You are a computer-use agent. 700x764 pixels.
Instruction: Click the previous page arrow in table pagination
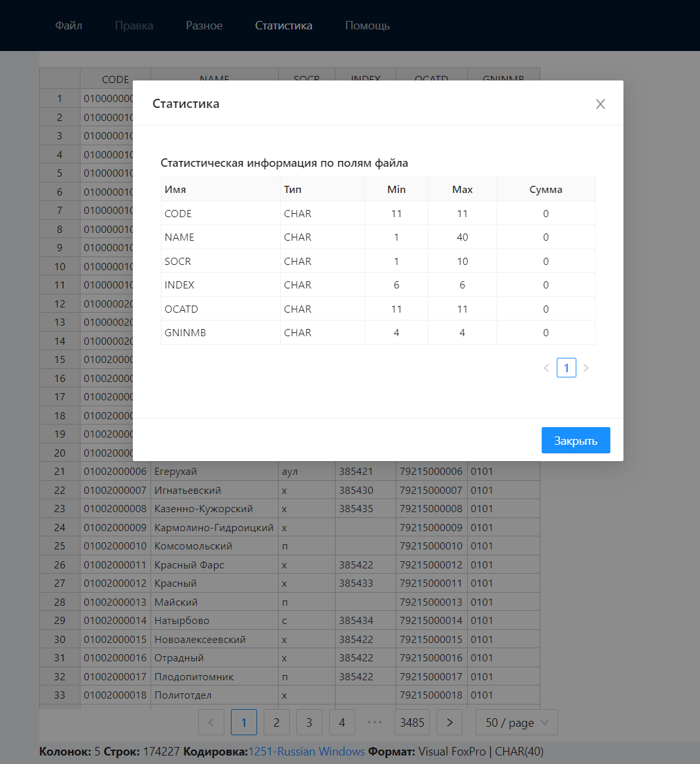211,722
